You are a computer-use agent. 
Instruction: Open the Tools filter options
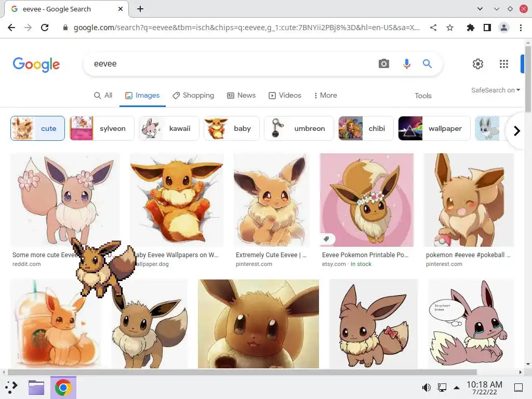(x=423, y=96)
